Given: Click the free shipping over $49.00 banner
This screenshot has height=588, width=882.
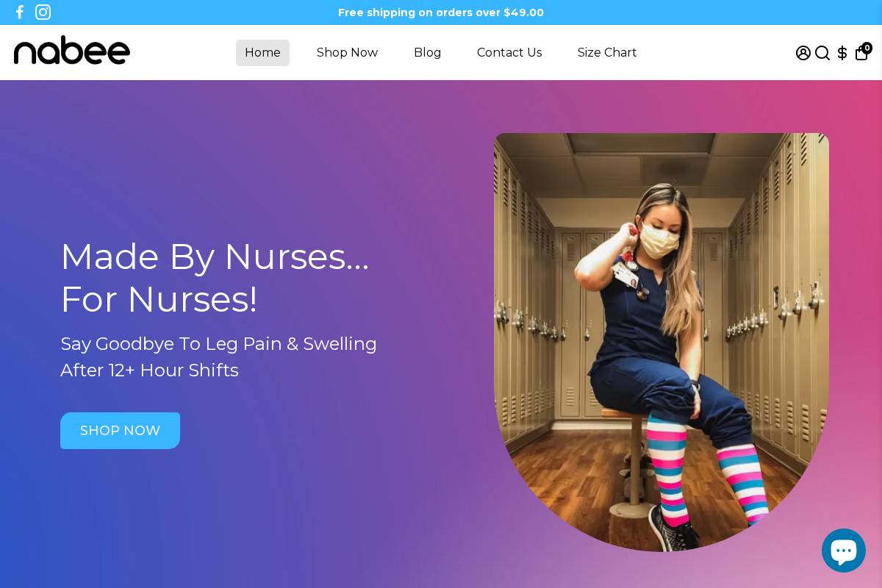Looking at the screenshot, I should (441, 12).
